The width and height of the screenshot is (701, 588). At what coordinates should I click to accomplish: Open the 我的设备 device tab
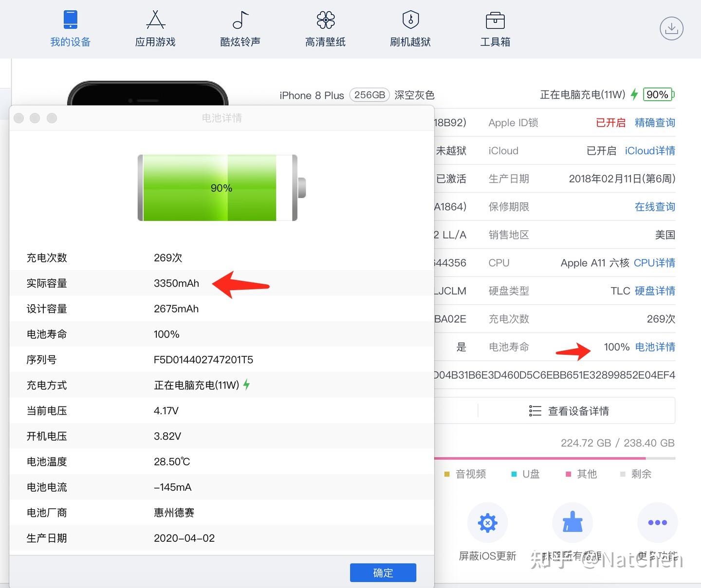coord(71,29)
